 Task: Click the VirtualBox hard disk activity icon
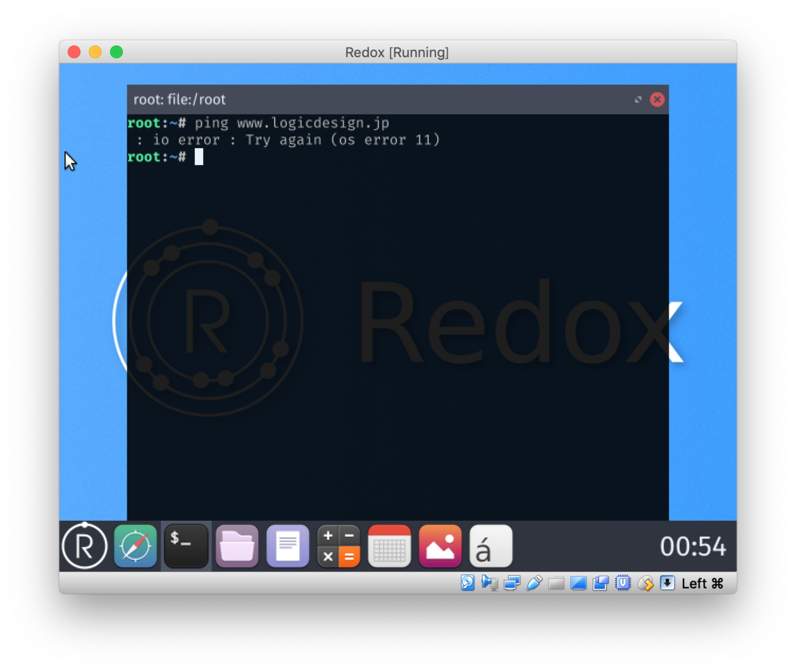click(x=468, y=583)
